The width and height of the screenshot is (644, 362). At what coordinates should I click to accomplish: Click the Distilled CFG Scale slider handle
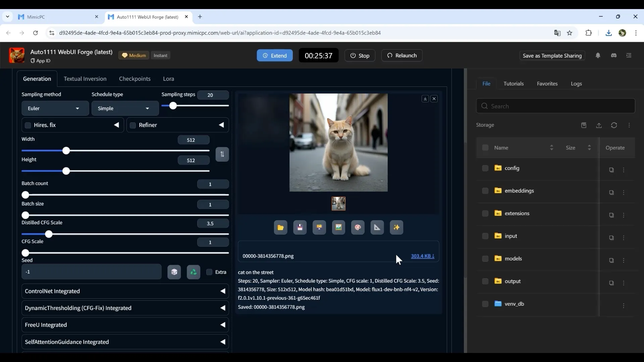(49, 234)
